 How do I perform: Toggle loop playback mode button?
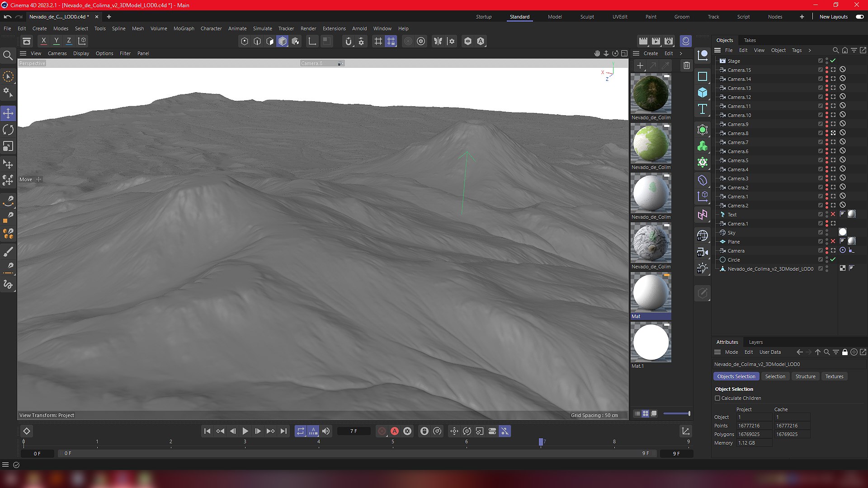(301, 431)
